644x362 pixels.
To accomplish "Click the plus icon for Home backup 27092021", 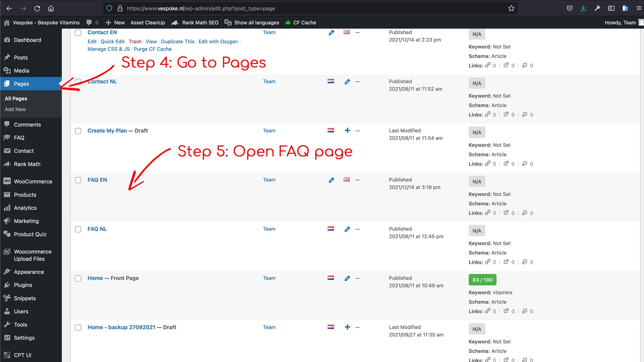I will point(347,327).
